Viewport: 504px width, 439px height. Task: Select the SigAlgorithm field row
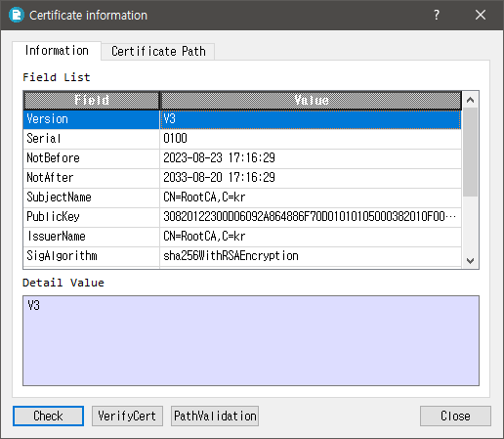click(242, 256)
